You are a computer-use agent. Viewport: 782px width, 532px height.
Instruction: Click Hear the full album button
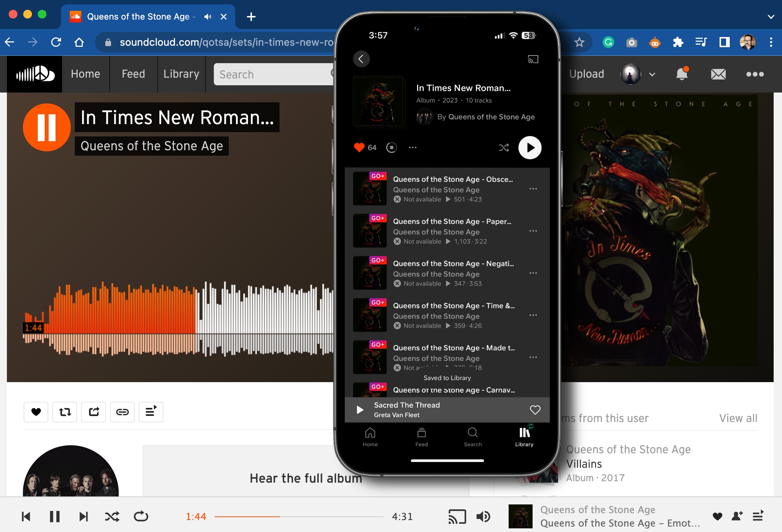point(306,479)
